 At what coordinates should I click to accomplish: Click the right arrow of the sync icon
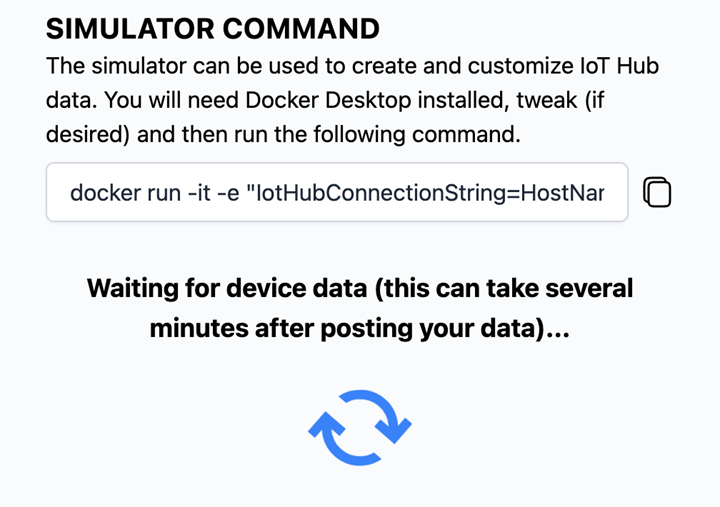[387, 416]
